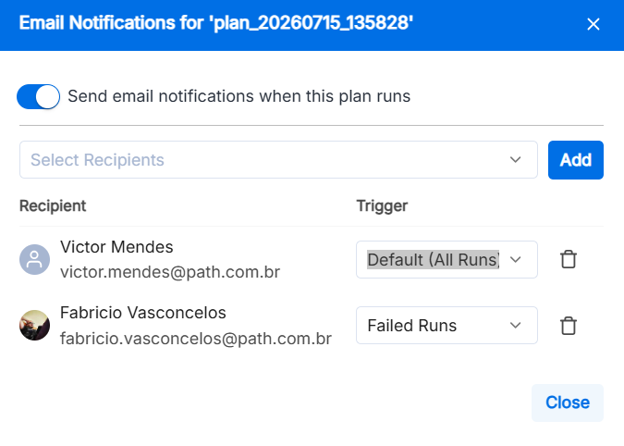624x446 pixels.
Task: Click the chevron next to Failed Runs
Action: click(515, 325)
